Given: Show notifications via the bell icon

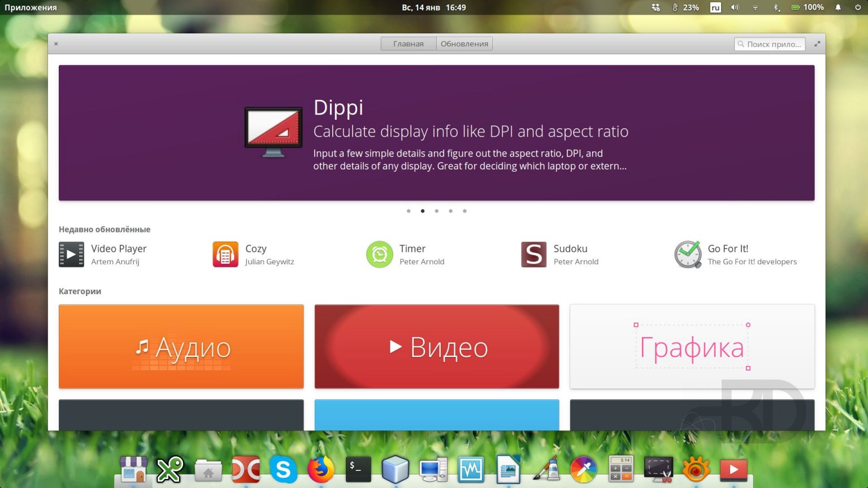Looking at the screenshot, I should (838, 7).
